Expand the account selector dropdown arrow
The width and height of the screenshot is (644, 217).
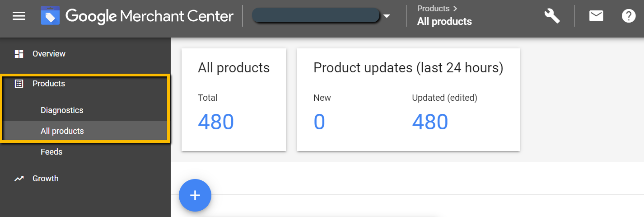[x=387, y=17]
